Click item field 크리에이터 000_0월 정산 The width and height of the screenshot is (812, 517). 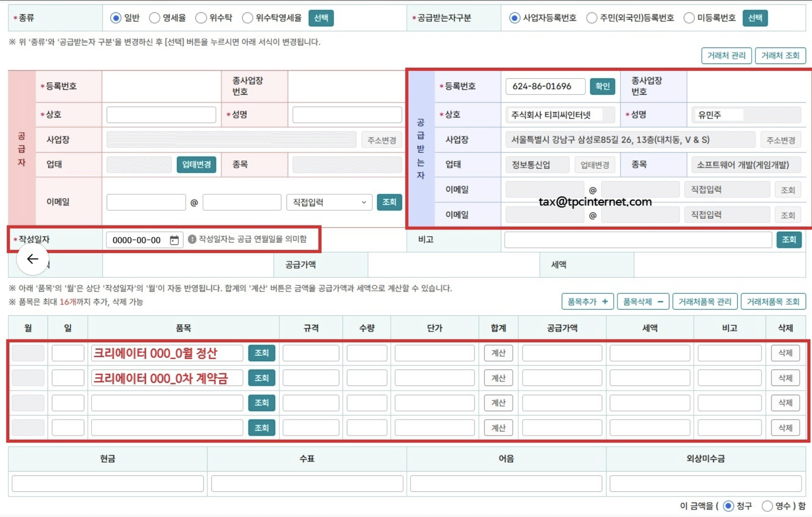(167, 353)
